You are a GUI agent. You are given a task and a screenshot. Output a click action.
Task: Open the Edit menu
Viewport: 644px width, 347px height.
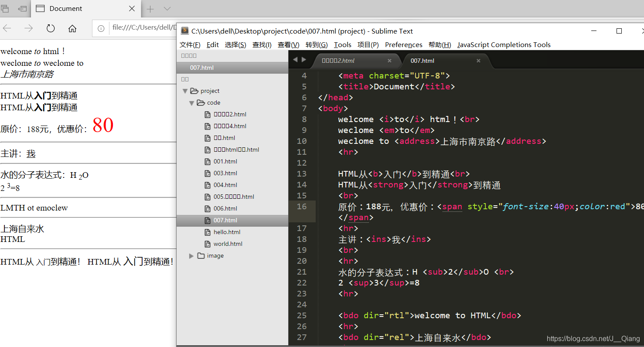[x=213, y=45]
